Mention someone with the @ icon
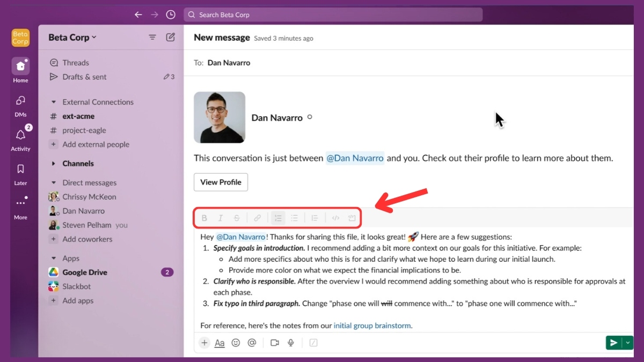644x362 pixels. coord(252,343)
